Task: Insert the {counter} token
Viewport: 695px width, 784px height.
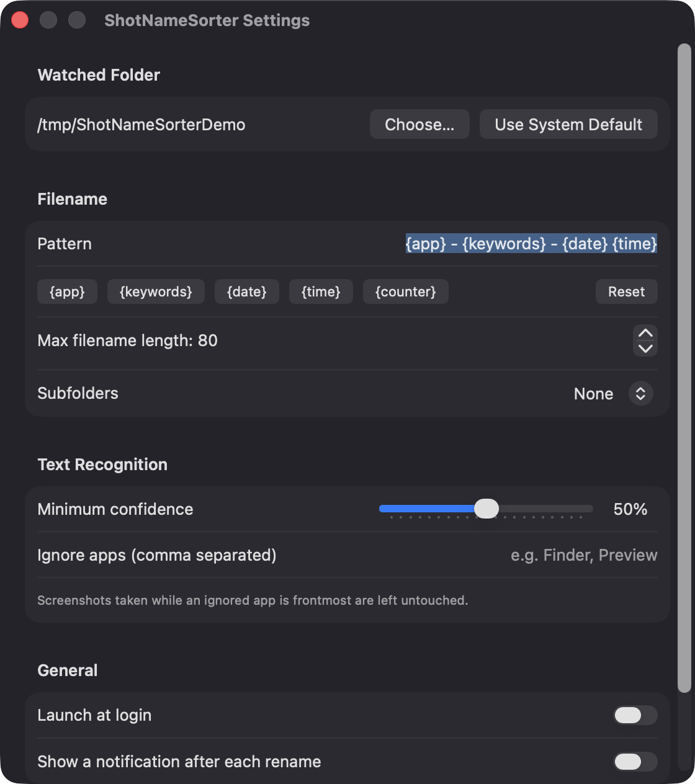Action: (406, 292)
